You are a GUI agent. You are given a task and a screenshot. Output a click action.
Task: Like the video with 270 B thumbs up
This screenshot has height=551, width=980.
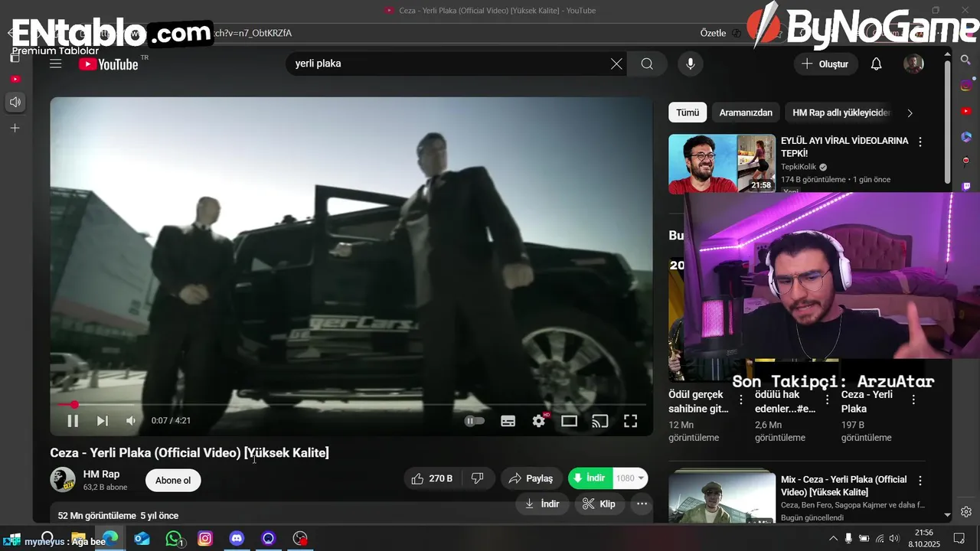433,478
